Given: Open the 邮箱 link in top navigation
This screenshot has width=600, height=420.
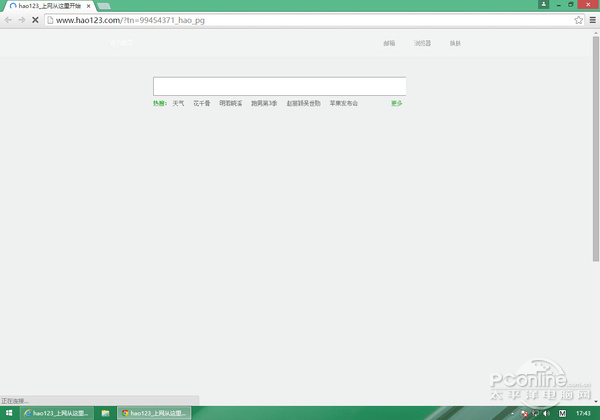Looking at the screenshot, I should [x=389, y=43].
